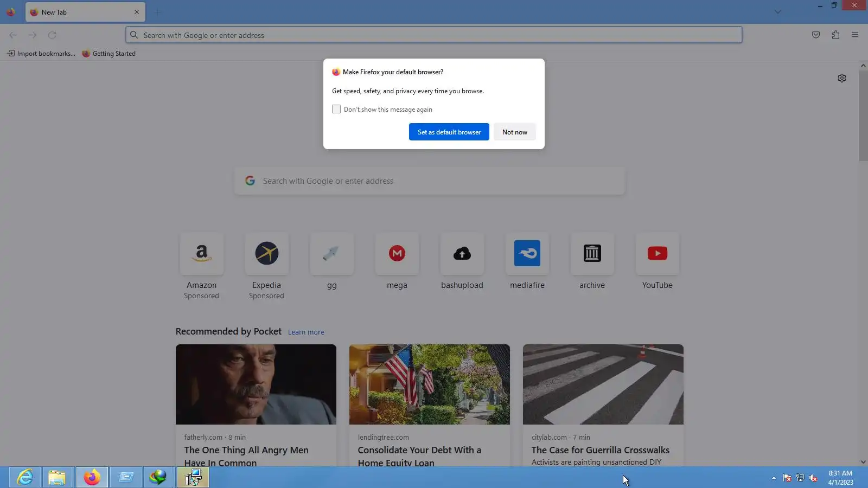
Task: Open the new tab personalize gear
Action: [x=842, y=78]
